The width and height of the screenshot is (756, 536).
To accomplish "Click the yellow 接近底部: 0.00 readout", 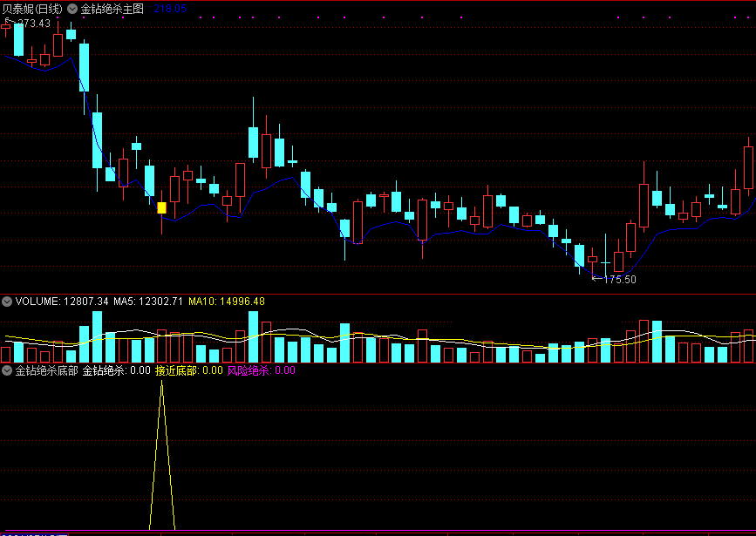I will coord(189,370).
